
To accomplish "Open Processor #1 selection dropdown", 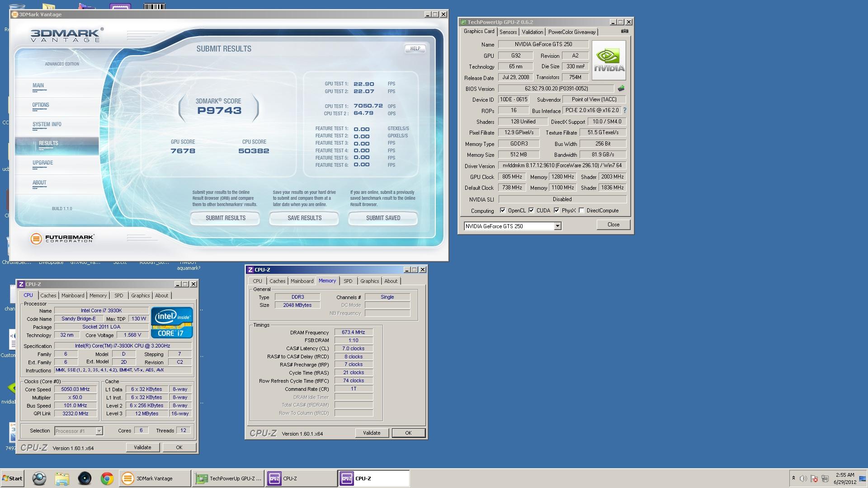I will (x=99, y=431).
